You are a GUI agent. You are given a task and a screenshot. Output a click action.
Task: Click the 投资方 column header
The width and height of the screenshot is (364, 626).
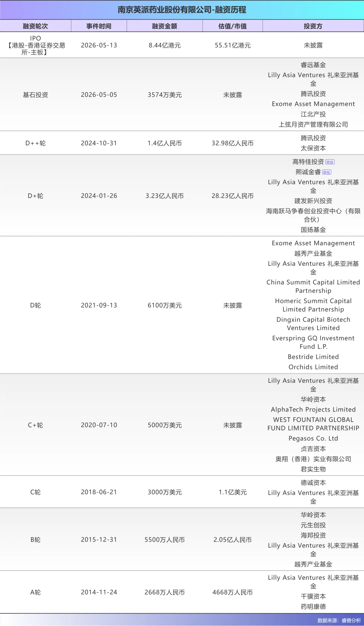pos(313,26)
